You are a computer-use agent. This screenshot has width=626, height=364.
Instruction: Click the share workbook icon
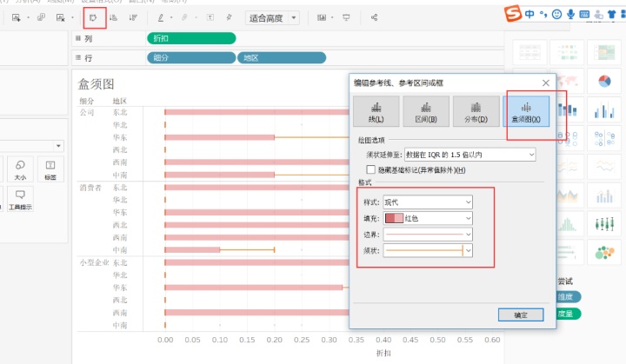[374, 17]
